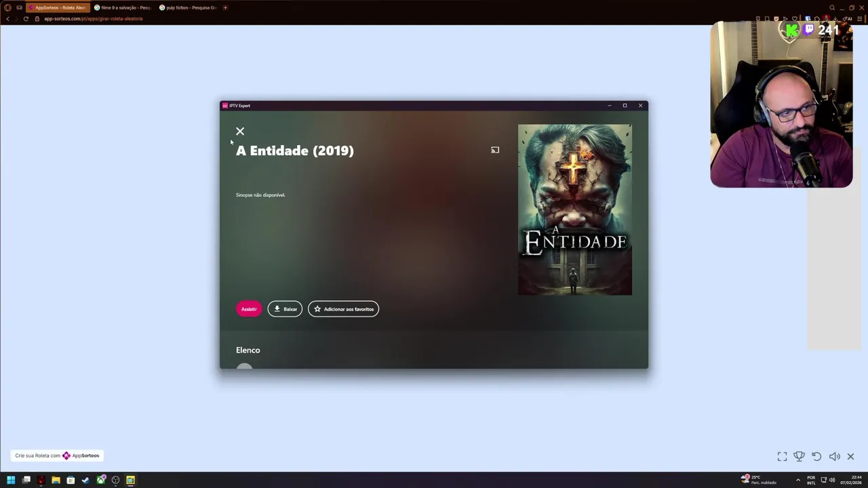Open Microsoft Store from the taskbar
The width and height of the screenshot is (868, 488).
pos(71,480)
